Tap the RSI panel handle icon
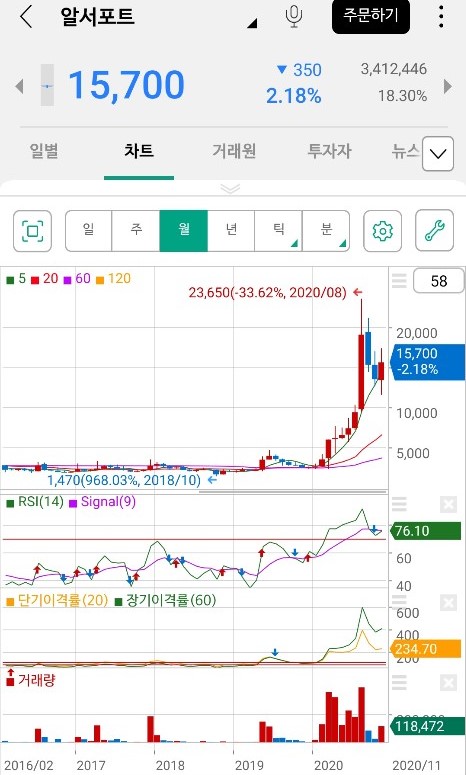 coord(399,504)
